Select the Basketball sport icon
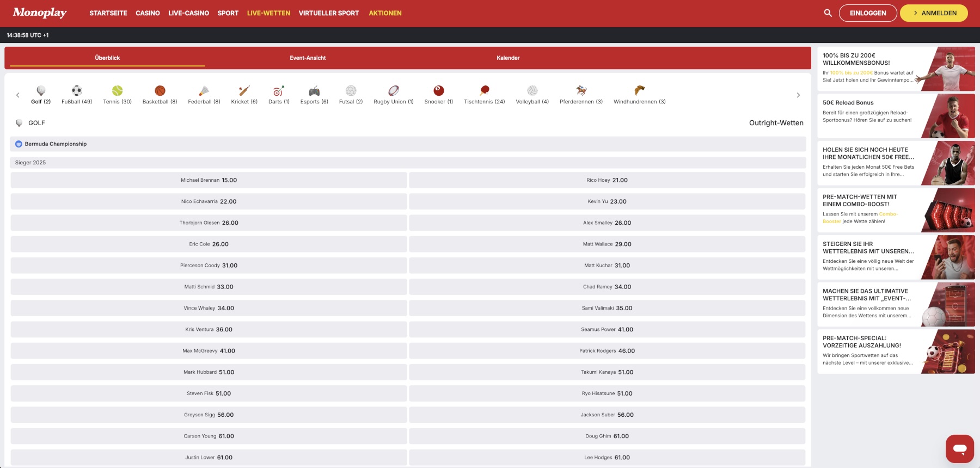The height and width of the screenshot is (468, 980). 160,91
